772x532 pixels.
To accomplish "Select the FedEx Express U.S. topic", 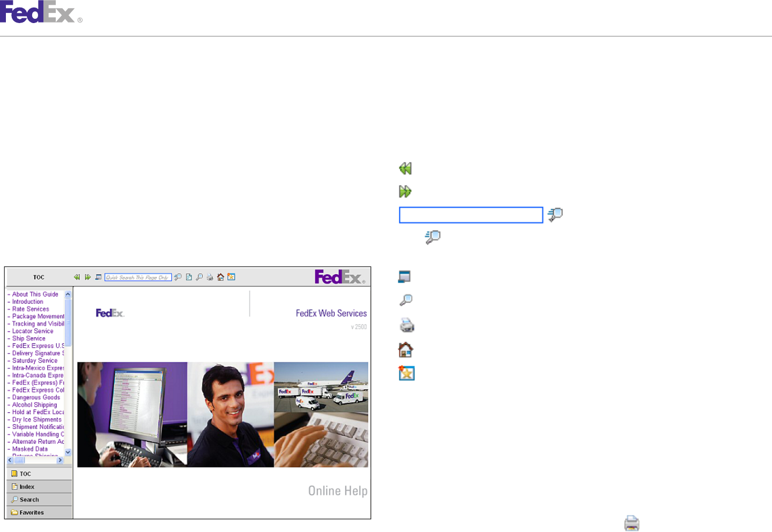I will pos(38,346).
